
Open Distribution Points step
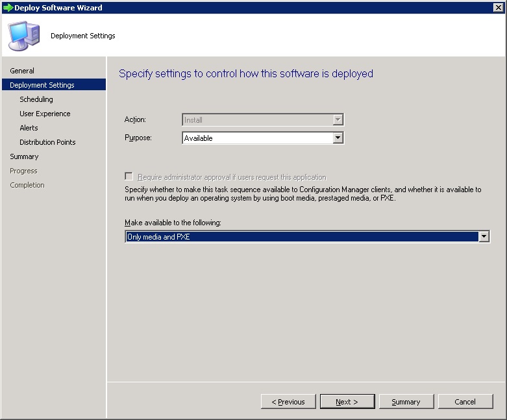coord(47,142)
